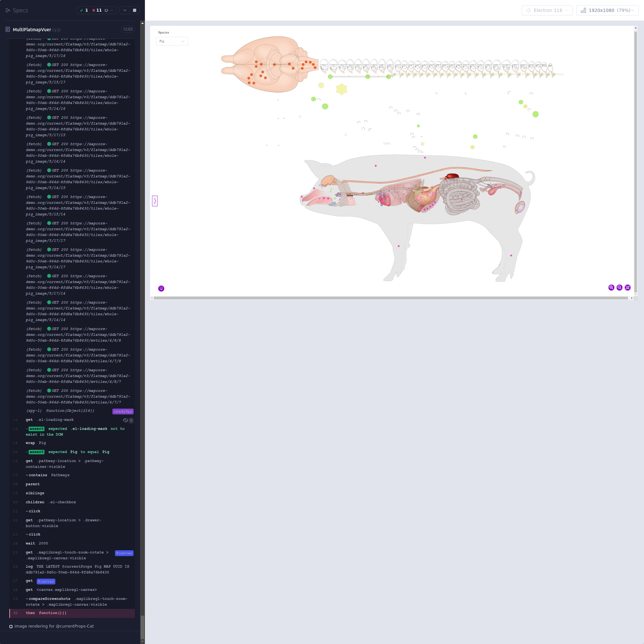
Task: Open the background settings purple icon
Action: tap(161, 288)
